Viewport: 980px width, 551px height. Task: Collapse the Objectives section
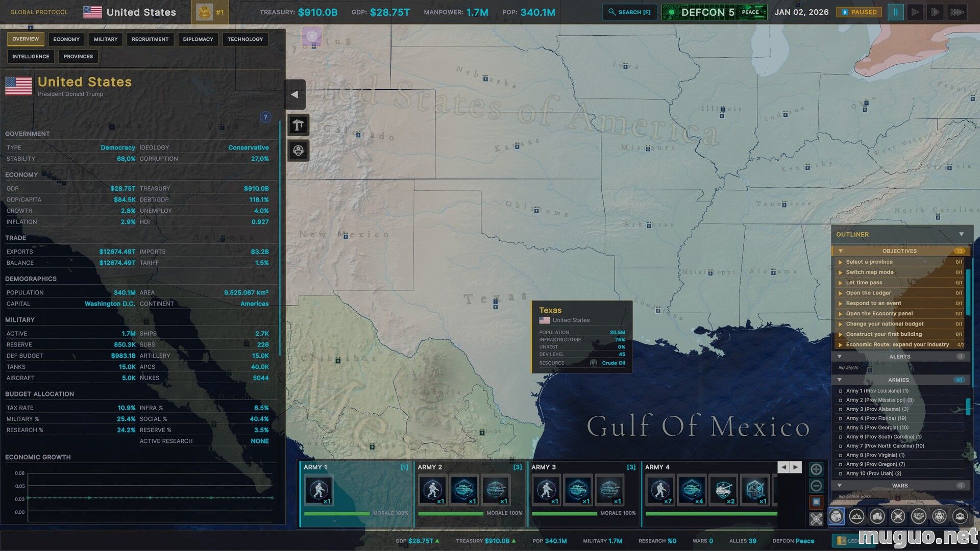point(840,251)
